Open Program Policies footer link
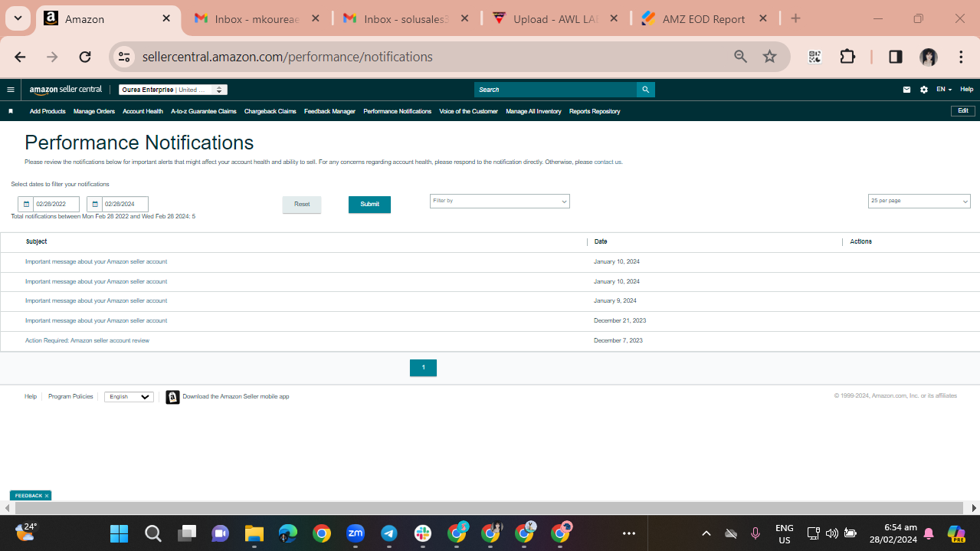The height and width of the screenshot is (551, 980). tap(70, 397)
